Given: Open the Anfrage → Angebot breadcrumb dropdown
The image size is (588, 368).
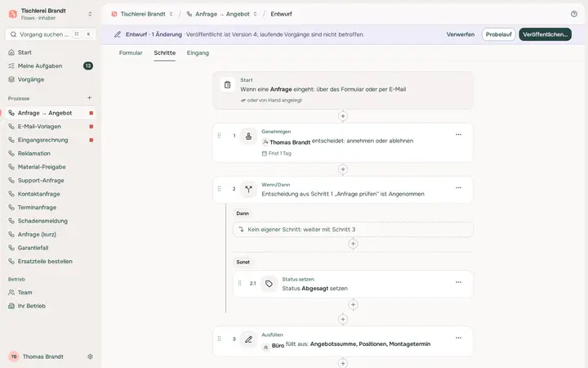Looking at the screenshot, I should tap(255, 14).
